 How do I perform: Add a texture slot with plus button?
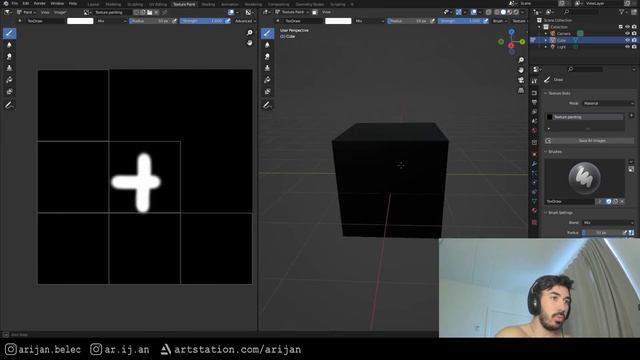pyautogui.click(x=631, y=116)
